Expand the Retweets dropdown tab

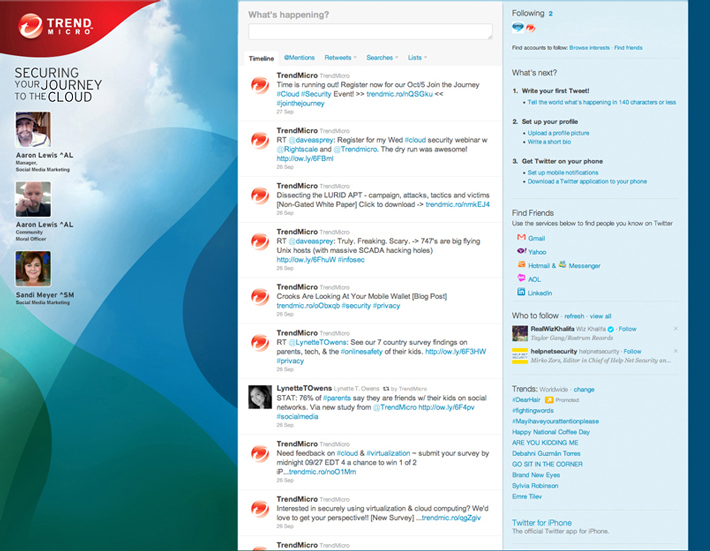tap(341, 57)
